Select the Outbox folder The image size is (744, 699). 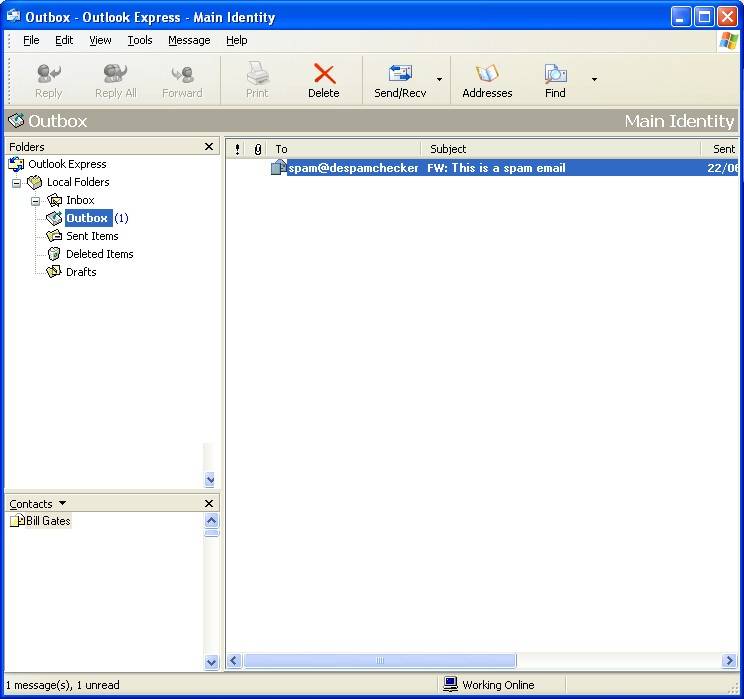click(87, 218)
